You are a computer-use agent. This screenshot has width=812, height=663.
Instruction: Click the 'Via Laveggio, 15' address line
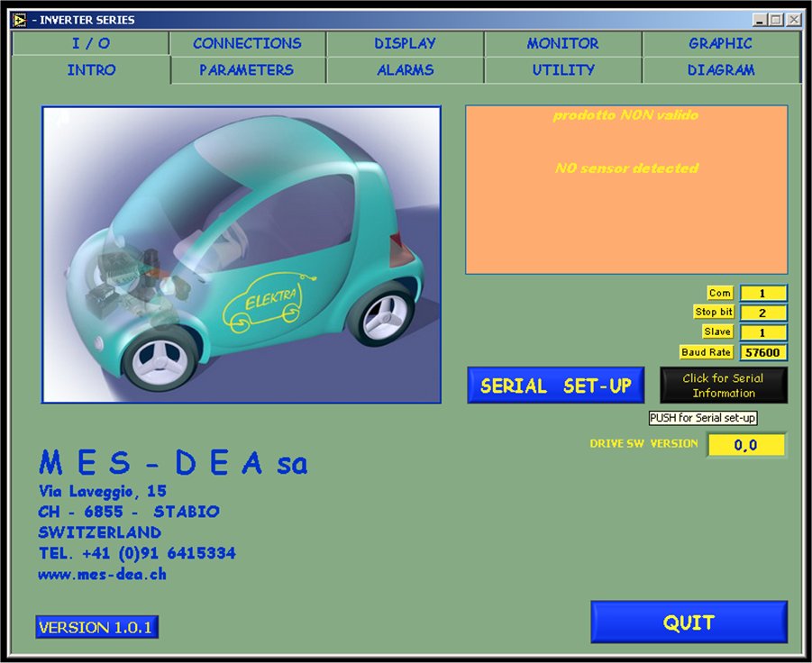click(x=103, y=491)
